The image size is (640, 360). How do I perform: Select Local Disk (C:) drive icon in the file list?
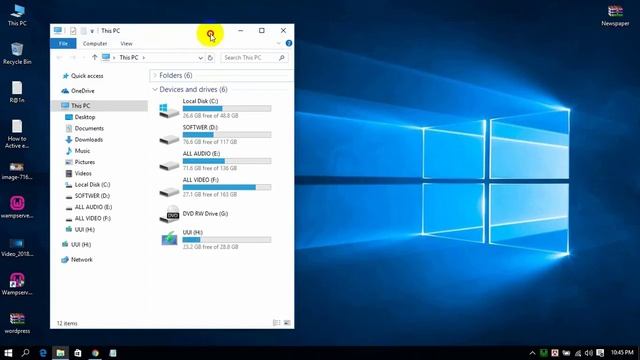point(169,110)
